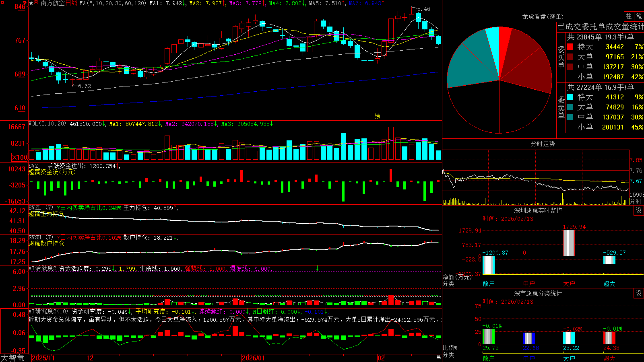Switch order view to 柱 (bar) mode
Viewport: 644px width, 362px height.
(x=629, y=16)
